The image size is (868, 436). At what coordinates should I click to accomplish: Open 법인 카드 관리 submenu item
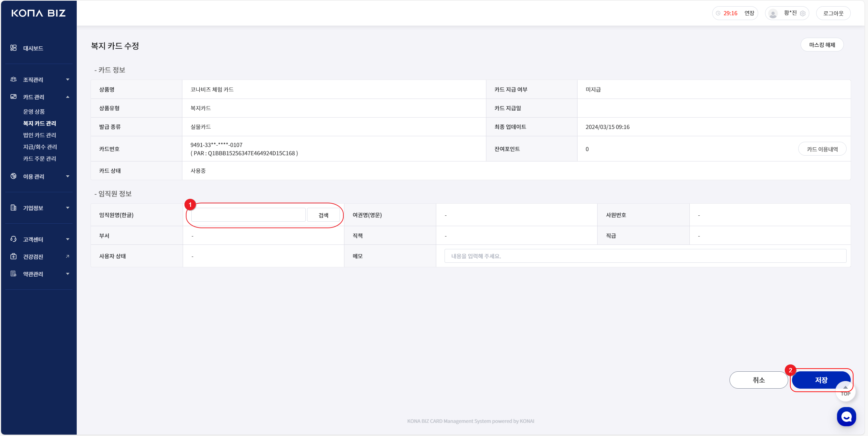(39, 135)
